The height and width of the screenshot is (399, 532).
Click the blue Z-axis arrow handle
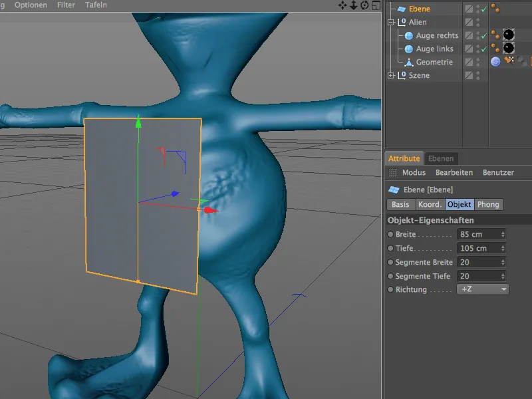(x=175, y=194)
